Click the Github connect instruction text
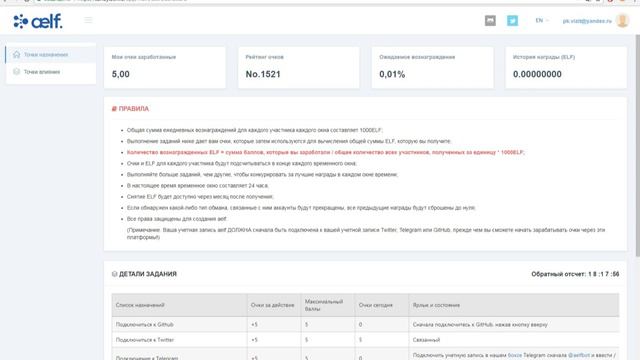The width and height of the screenshot is (640, 360). [480, 324]
